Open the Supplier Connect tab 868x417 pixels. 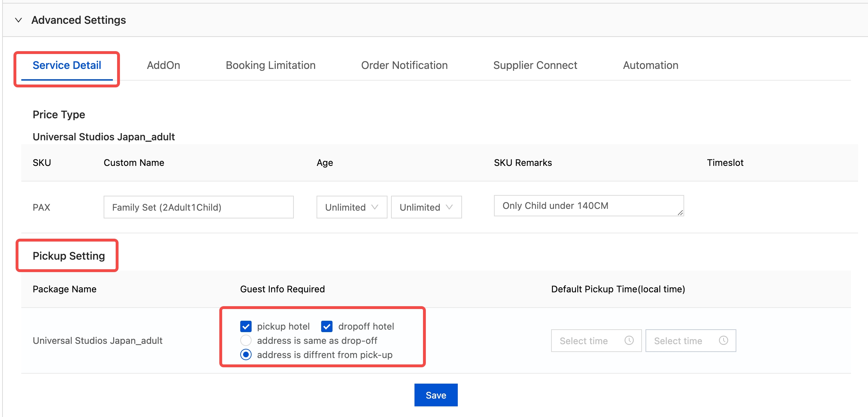click(x=535, y=65)
